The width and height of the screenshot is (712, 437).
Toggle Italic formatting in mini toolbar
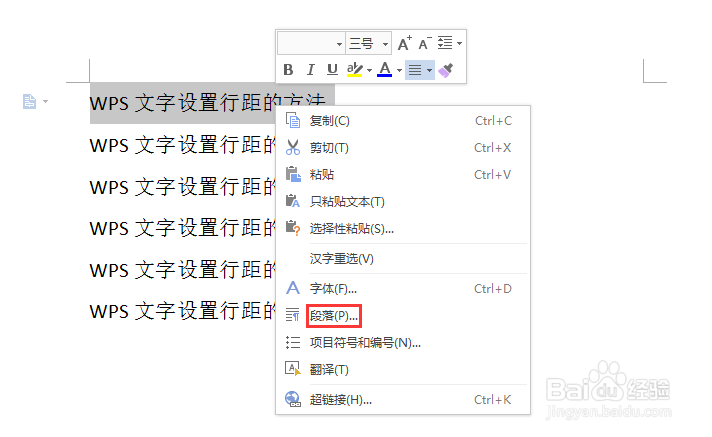[x=311, y=70]
